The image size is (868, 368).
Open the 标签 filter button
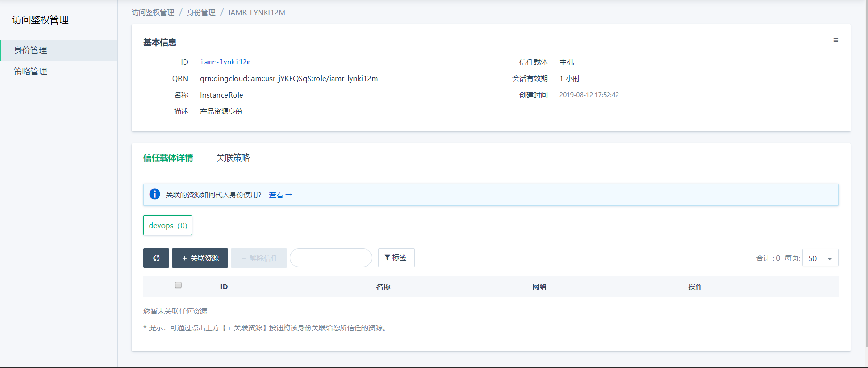click(x=396, y=258)
